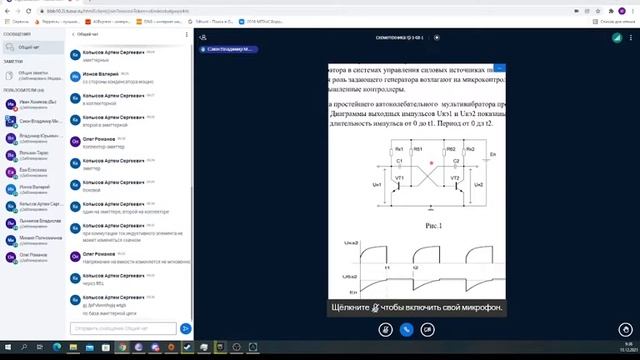The image size is (640, 360).
Task: Open the user entry just below Владимир Юрьевич
Action: click(x=33, y=156)
